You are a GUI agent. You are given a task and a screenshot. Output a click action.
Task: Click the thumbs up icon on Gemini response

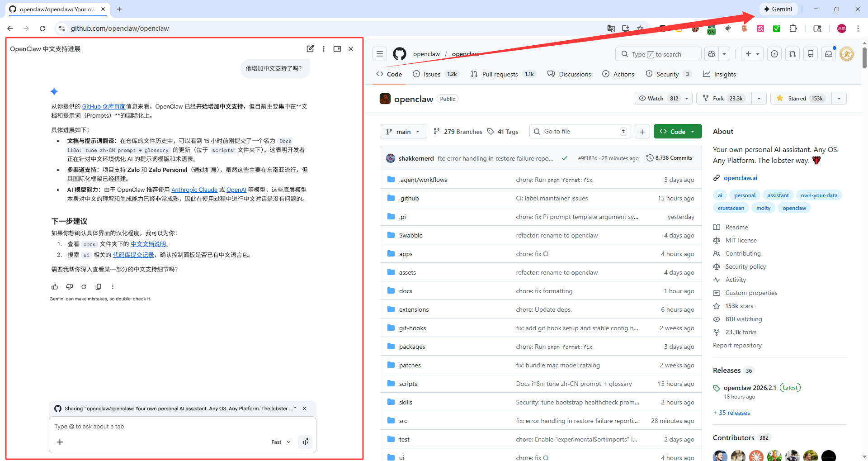click(55, 287)
